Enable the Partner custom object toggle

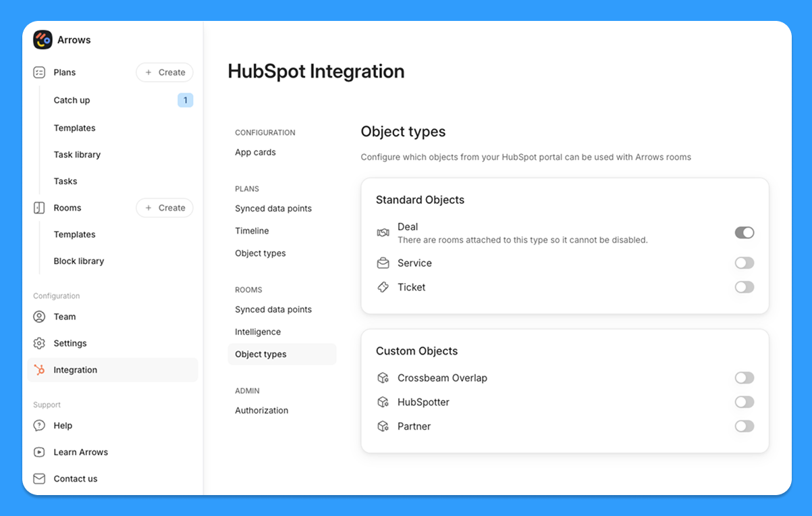[745, 427]
